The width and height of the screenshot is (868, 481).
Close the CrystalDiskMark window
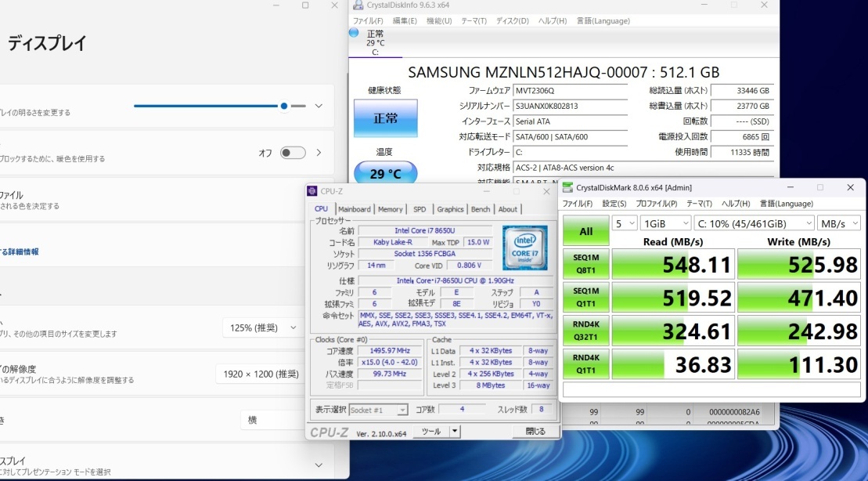click(x=850, y=187)
